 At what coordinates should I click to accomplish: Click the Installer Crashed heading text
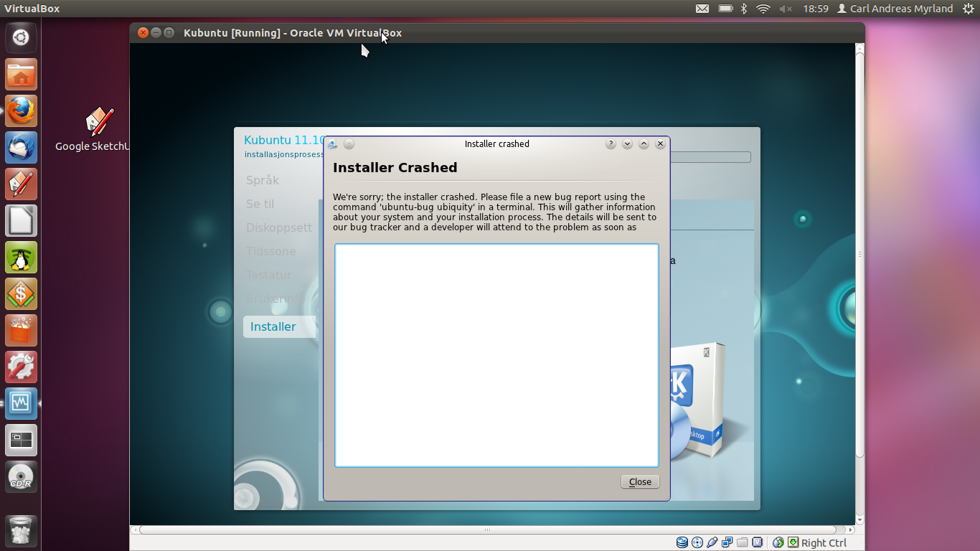click(x=395, y=168)
